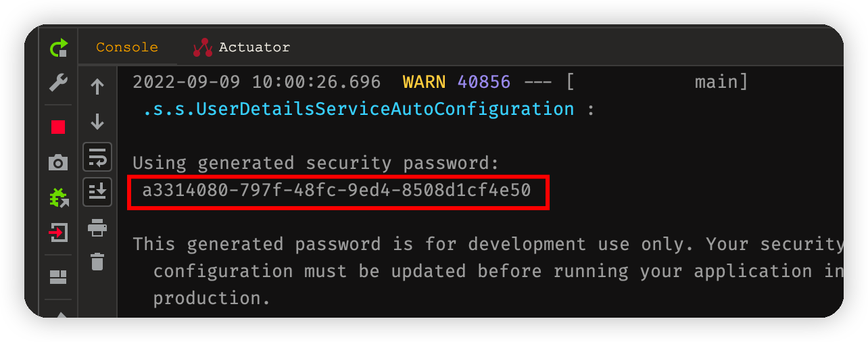Image resolution: width=868 pixels, height=342 pixels.
Task: Open the Actuator tab
Action: 254,47
